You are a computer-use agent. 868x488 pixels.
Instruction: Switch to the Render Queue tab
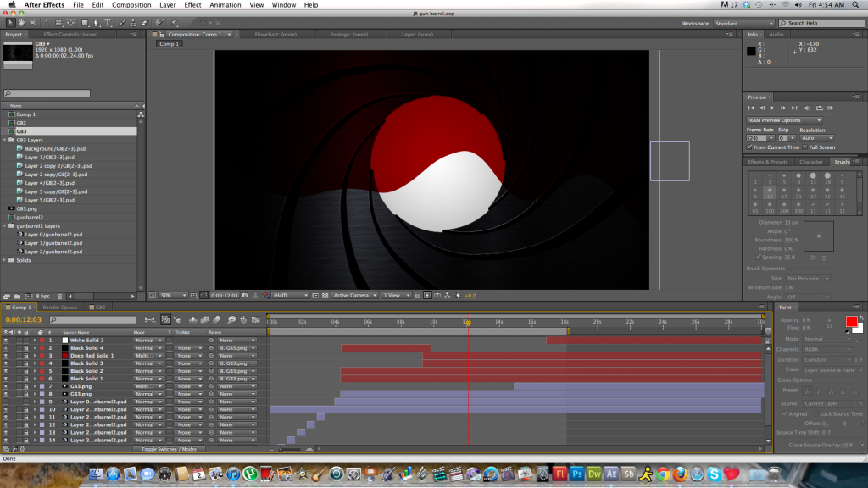pyautogui.click(x=59, y=308)
